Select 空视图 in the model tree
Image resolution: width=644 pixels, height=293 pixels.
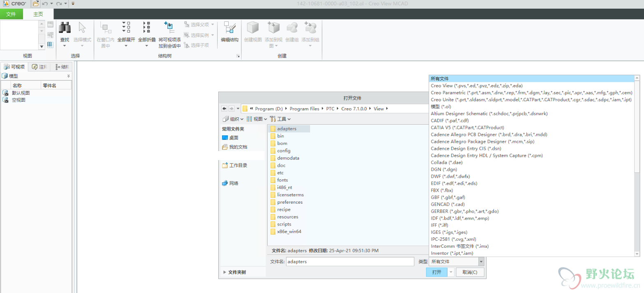pos(19,100)
